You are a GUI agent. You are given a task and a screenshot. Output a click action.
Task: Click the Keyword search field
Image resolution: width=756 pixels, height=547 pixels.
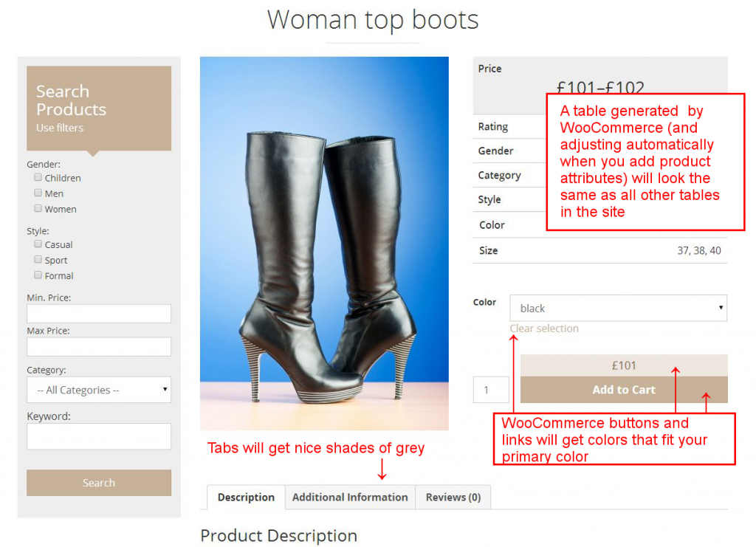point(99,436)
